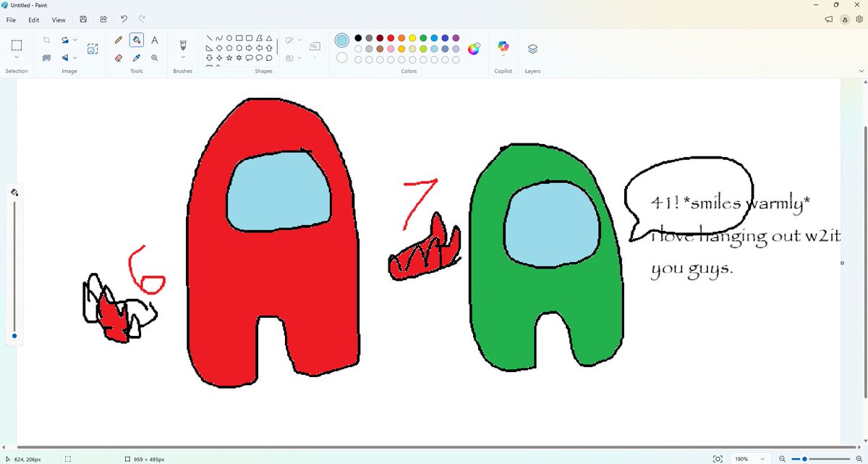
Task: Click the Fit to window icon
Action: click(x=718, y=459)
